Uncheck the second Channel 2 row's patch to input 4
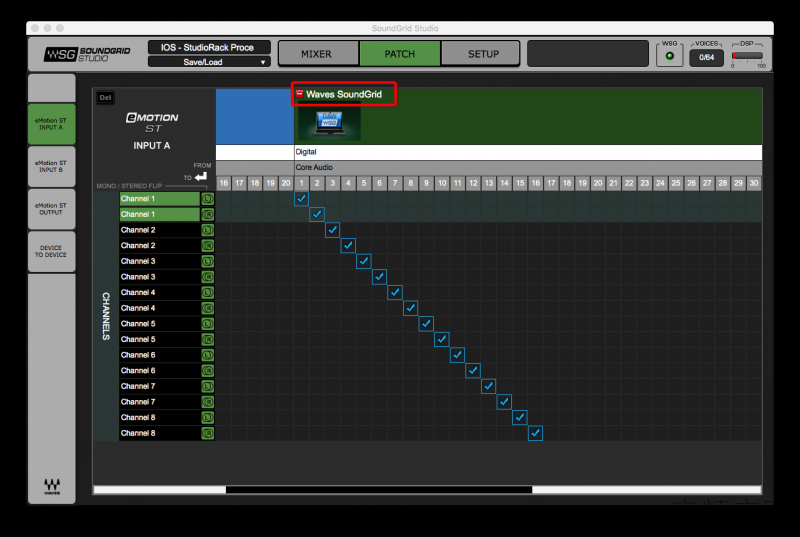This screenshot has height=537, width=800. (348, 246)
